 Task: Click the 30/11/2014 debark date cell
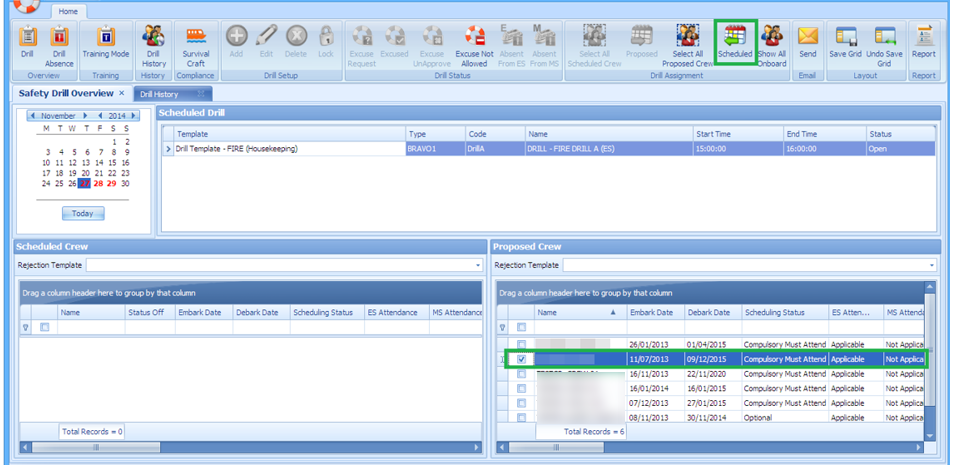tap(714, 418)
